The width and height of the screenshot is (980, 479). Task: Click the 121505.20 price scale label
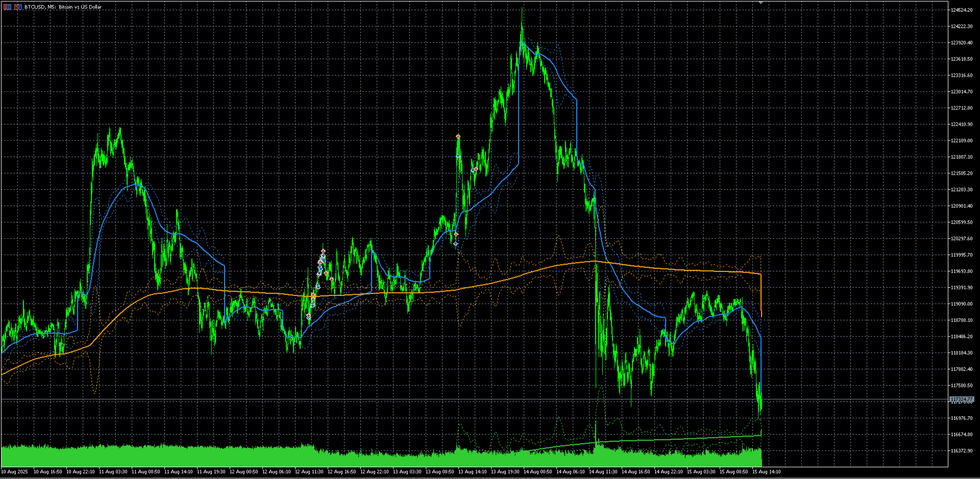click(x=962, y=173)
